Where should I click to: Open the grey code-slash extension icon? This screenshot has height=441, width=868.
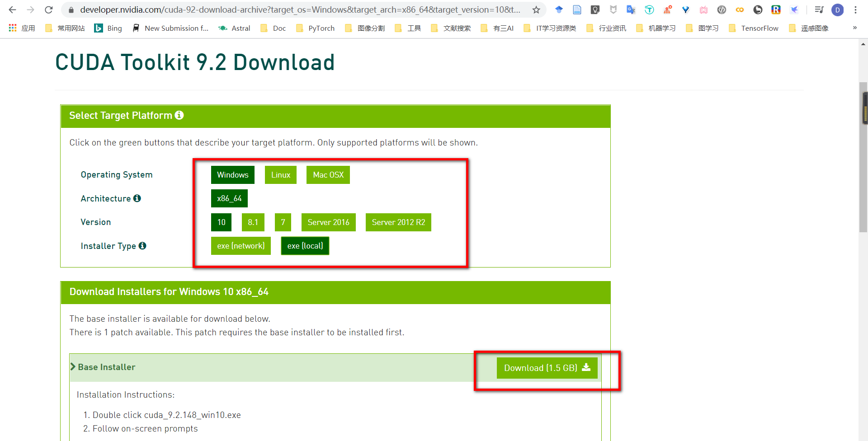[722, 9]
